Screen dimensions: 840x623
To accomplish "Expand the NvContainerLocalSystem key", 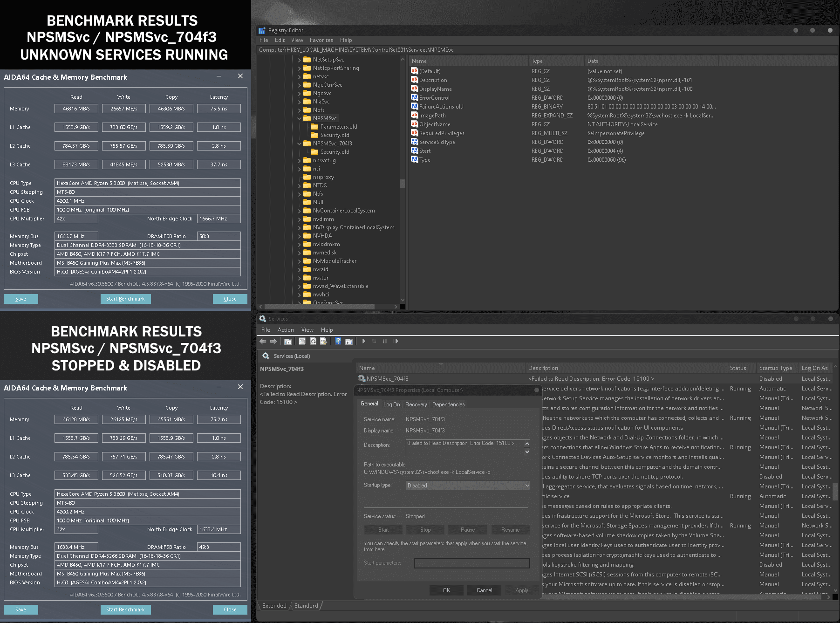I will tap(300, 211).
